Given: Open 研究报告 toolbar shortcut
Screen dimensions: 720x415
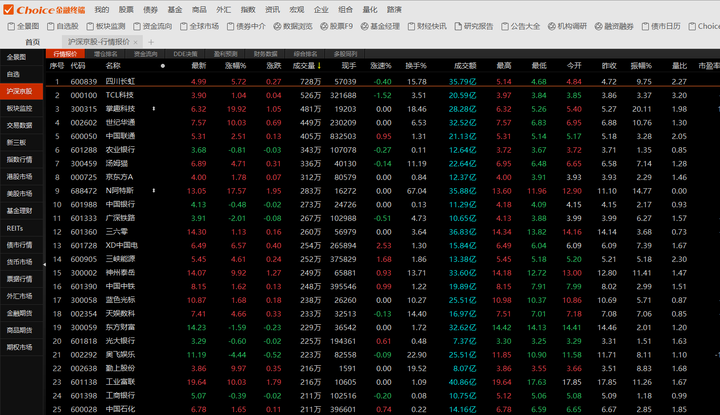Looking at the screenshot, I should point(474,27).
